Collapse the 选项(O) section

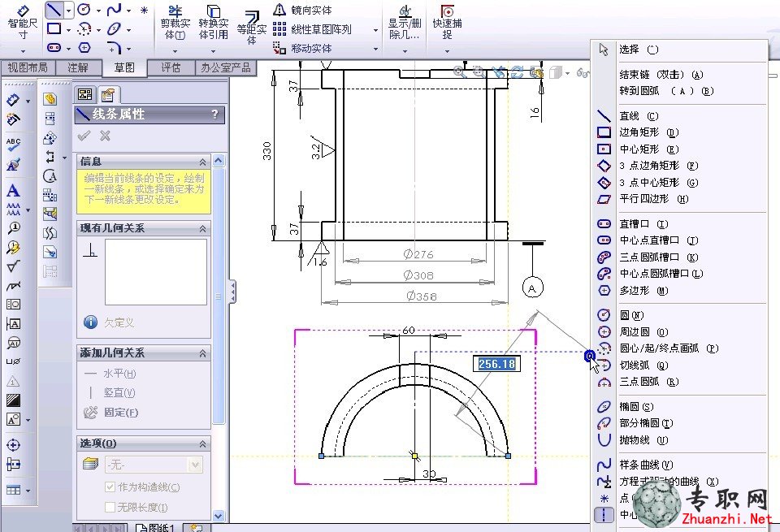pyautogui.click(x=202, y=444)
